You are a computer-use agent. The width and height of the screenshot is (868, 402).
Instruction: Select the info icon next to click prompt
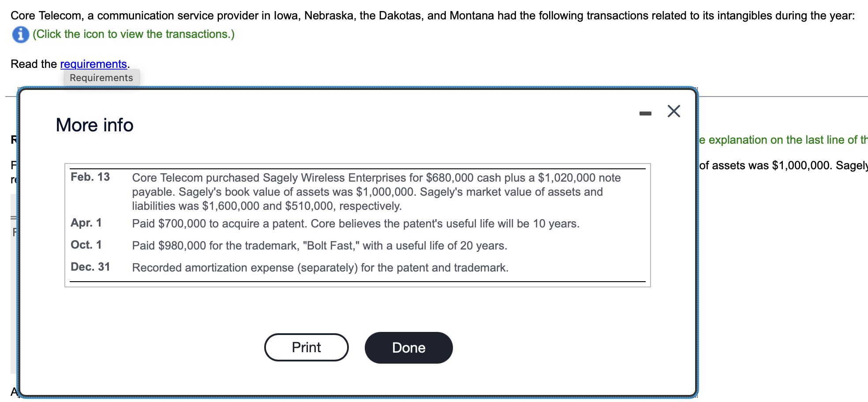[x=19, y=33]
